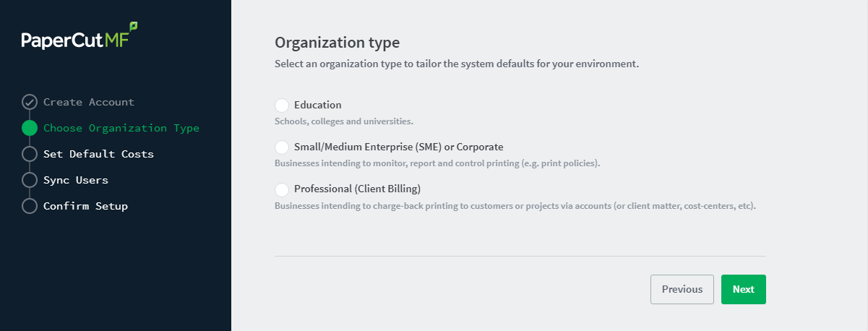Open the Choose Organization Type step label
Viewport: 868px width, 331px height.
tap(121, 128)
